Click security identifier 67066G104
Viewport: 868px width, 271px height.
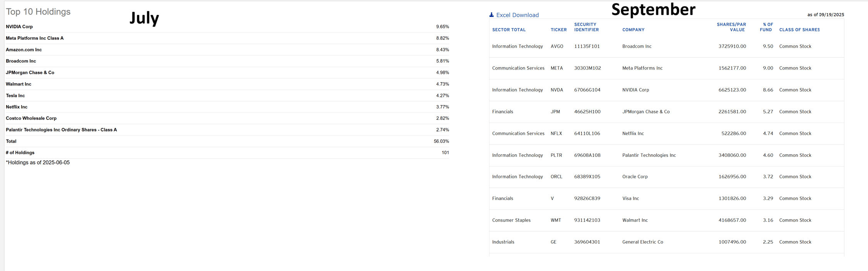point(587,90)
